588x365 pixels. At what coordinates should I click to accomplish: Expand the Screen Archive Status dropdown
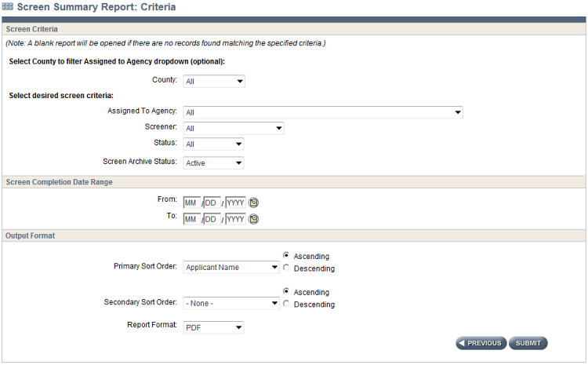click(214, 163)
